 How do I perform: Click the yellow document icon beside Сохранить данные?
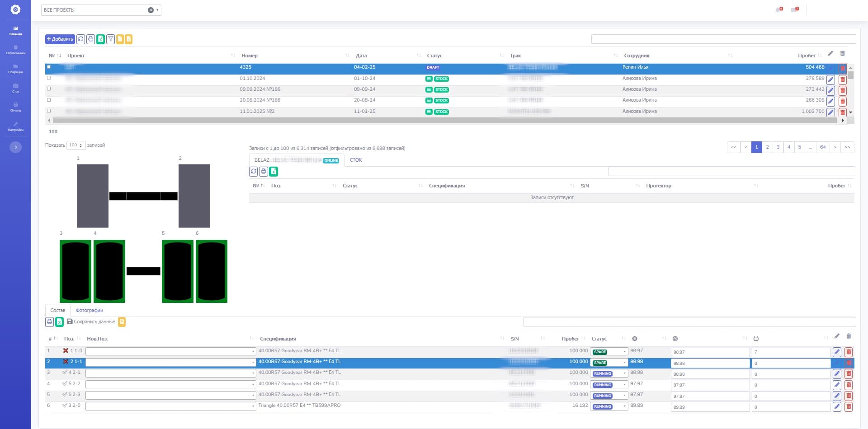122,322
